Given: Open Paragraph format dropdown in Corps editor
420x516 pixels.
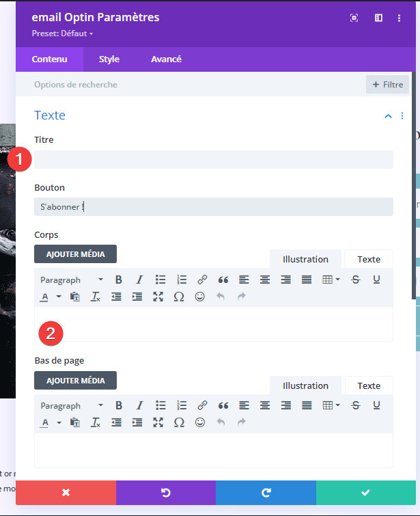Looking at the screenshot, I should (x=72, y=280).
